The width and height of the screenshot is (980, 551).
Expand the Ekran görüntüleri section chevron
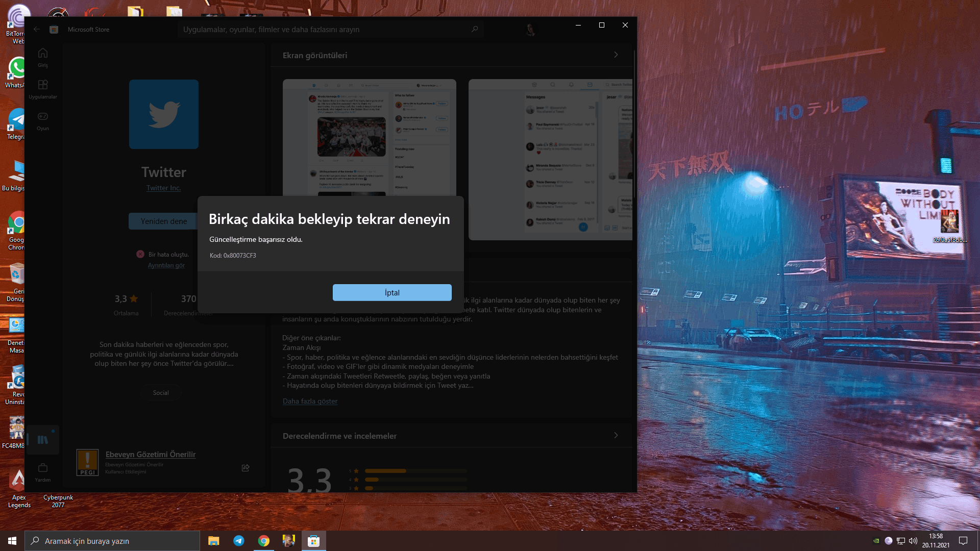coord(616,55)
